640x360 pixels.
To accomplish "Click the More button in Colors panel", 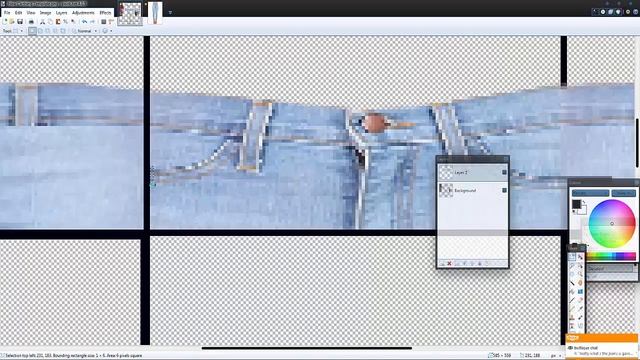I will (x=624, y=193).
